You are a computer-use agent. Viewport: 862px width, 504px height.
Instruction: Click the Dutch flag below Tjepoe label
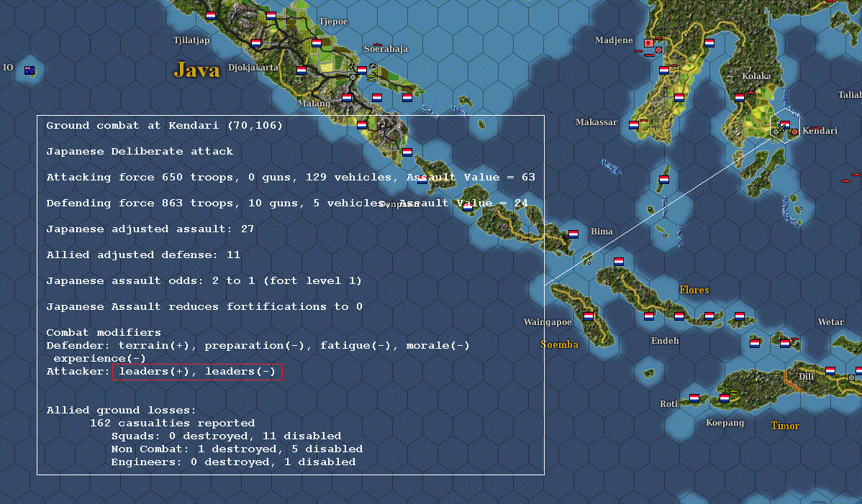click(x=316, y=43)
